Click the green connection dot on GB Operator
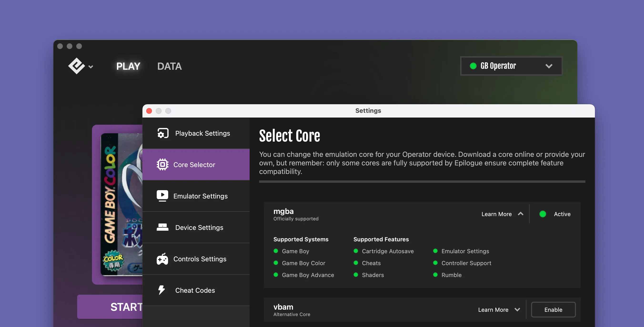The width and height of the screenshot is (644, 327). 473,66
